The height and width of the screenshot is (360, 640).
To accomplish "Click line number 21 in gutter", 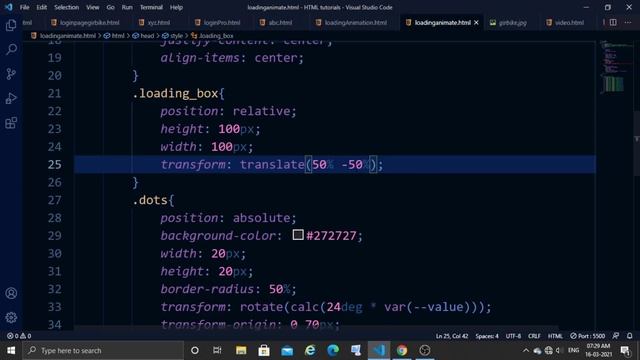I will coord(55,93).
